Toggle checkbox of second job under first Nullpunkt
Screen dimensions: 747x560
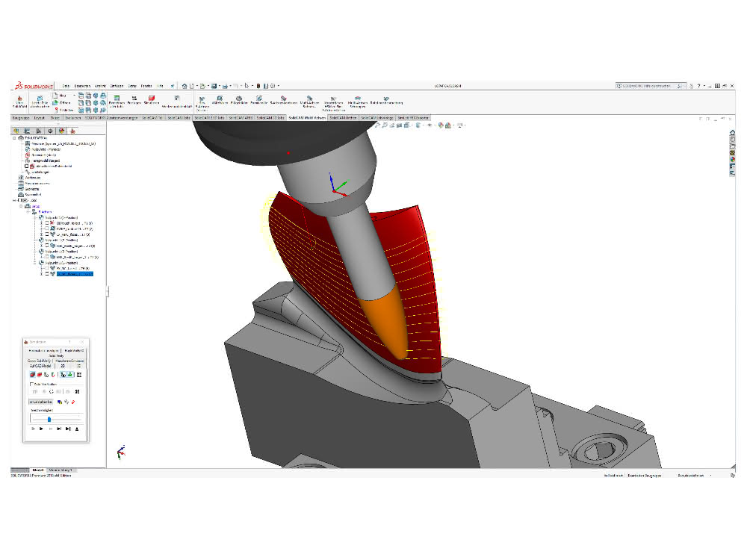pos(47,228)
